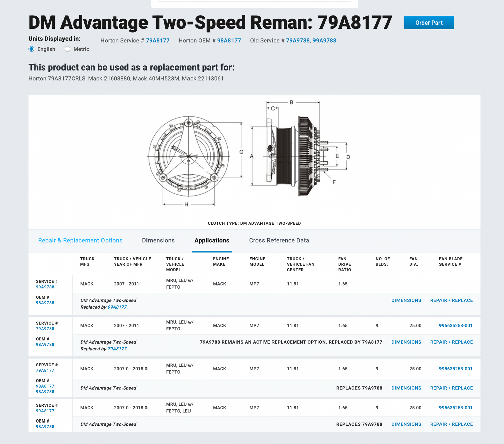Open OEM 98A8177 link in 79A8177 row

click(45, 386)
